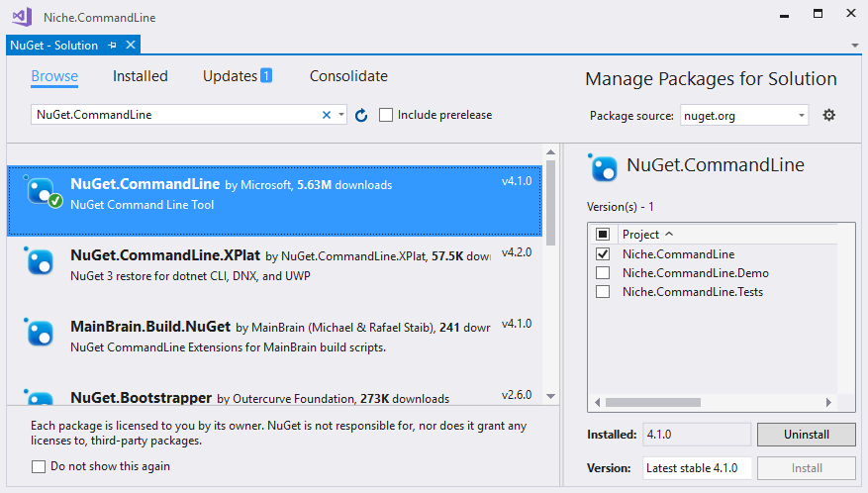
Task: Close the NuGet - Solution tab
Action: coord(131,45)
